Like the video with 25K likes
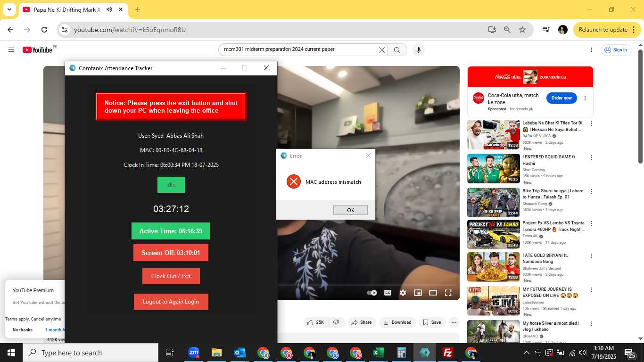Image resolution: width=644 pixels, height=362 pixels. pos(315,322)
